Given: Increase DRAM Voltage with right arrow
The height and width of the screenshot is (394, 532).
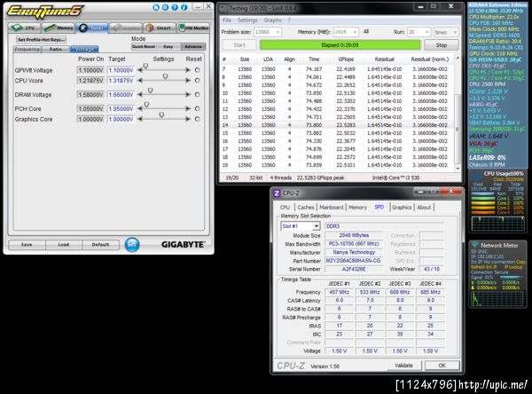Looking at the screenshot, I should coord(188,94).
